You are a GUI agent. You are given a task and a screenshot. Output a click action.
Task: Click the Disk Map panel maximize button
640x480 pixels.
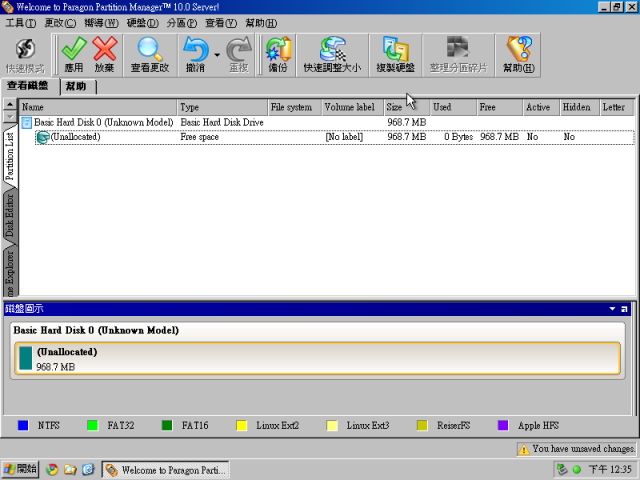point(624,309)
